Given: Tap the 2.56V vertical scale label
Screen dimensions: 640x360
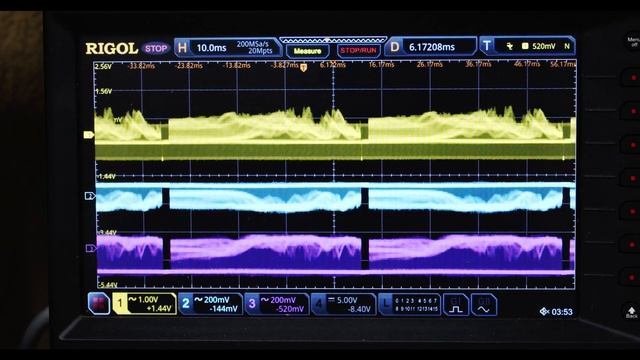Looking at the screenshot, I should (x=103, y=66).
